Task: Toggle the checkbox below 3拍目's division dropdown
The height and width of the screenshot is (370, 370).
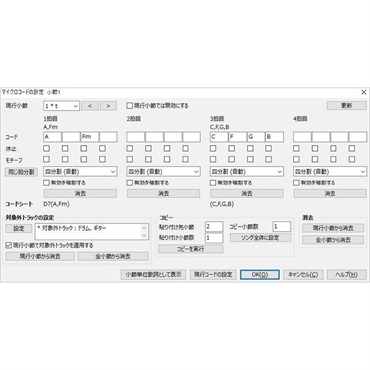Action: point(213,183)
